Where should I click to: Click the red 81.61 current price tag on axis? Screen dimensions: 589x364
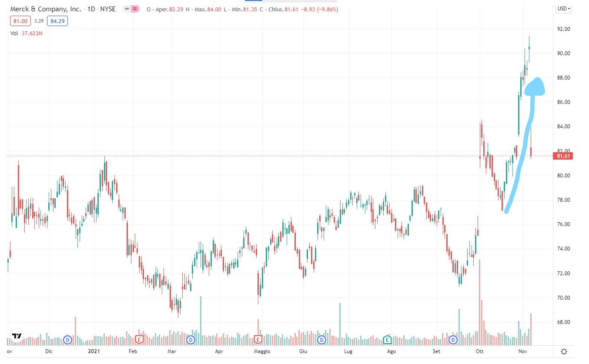563,156
